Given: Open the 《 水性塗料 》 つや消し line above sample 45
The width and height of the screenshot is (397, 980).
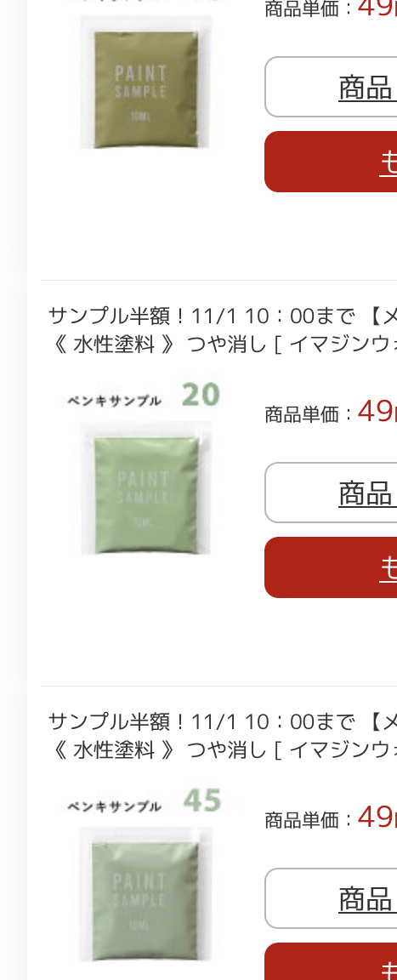Looking at the screenshot, I should (x=222, y=749).
